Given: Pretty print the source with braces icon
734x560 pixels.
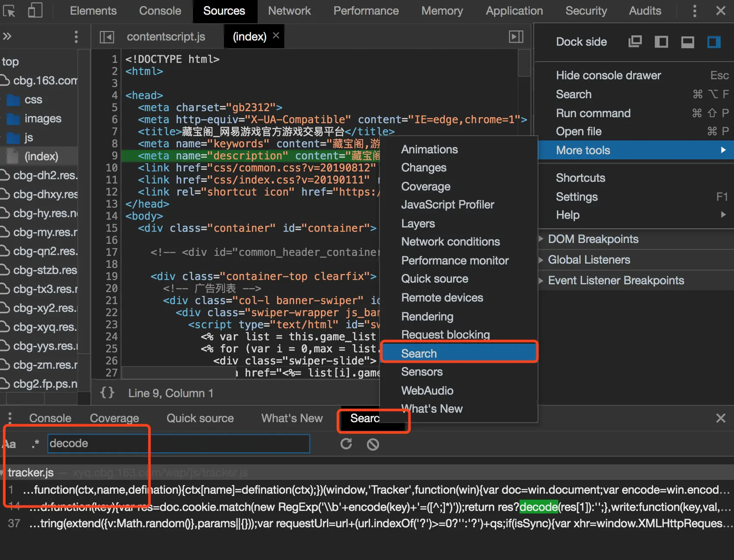Looking at the screenshot, I should pyautogui.click(x=107, y=393).
